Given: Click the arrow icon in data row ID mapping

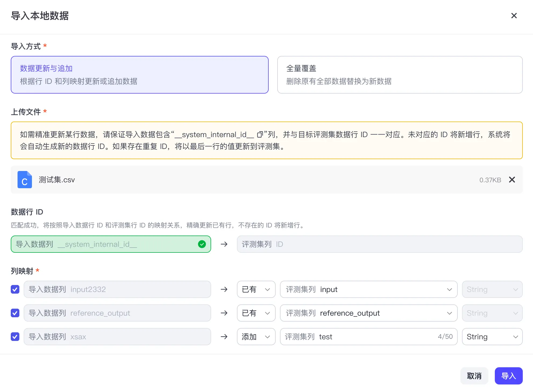Looking at the screenshot, I should (x=224, y=244).
